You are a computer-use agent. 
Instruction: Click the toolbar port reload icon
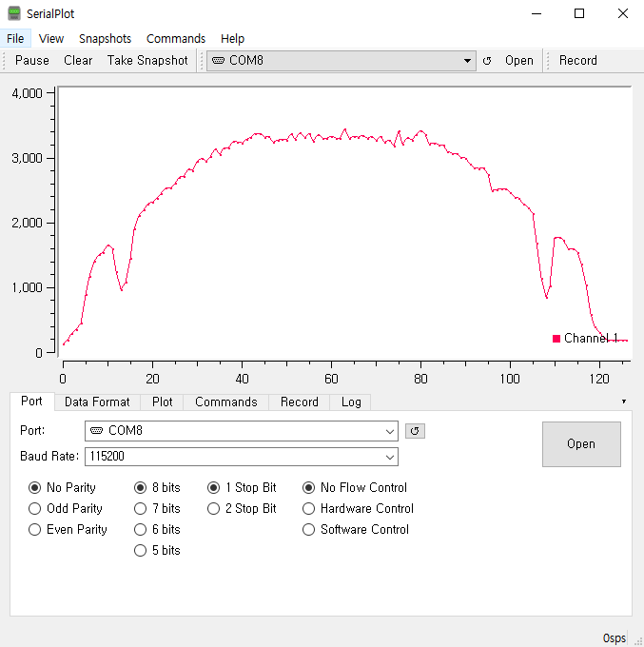click(x=487, y=61)
